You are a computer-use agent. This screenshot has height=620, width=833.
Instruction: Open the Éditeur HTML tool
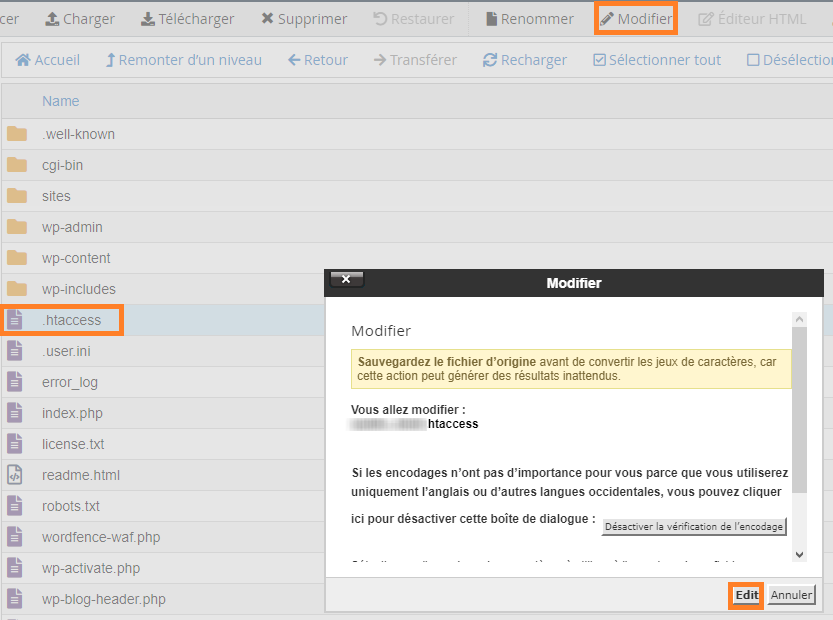pos(752,19)
